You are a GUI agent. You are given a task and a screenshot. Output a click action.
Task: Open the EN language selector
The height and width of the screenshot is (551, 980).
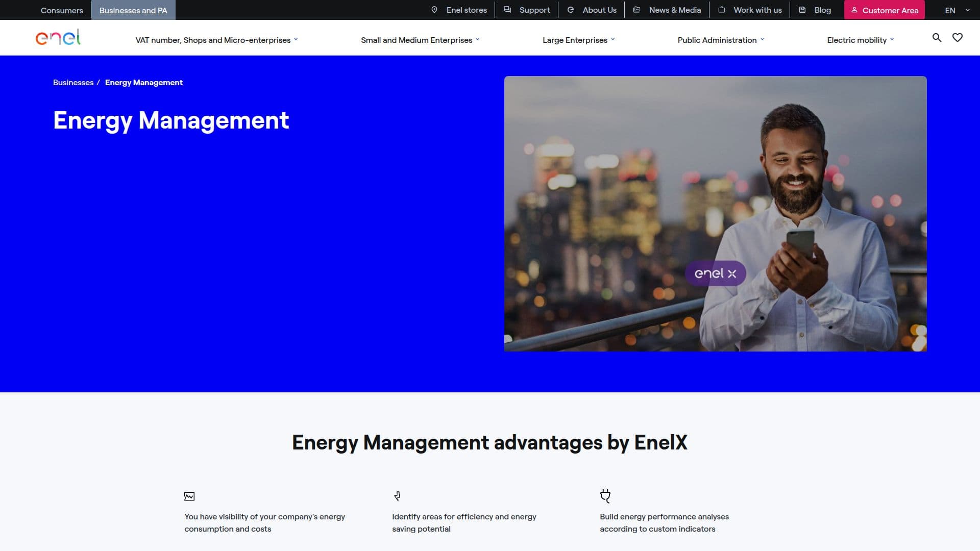click(x=957, y=10)
